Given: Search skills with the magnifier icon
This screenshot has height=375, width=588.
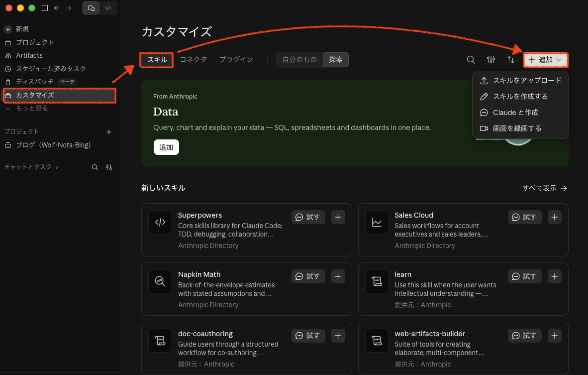Looking at the screenshot, I should [471, 60].
